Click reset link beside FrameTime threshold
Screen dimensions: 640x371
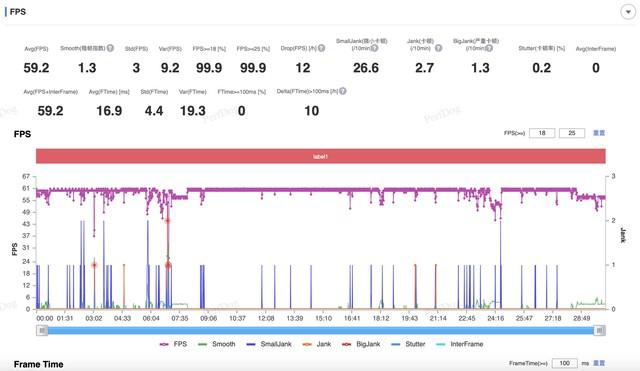[599, 363]
